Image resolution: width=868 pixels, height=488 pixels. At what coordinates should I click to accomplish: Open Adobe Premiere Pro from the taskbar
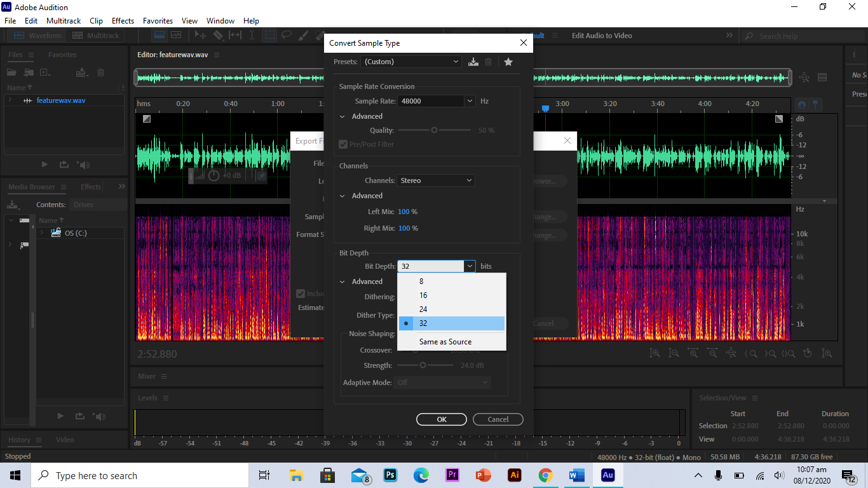coord(452,475)
